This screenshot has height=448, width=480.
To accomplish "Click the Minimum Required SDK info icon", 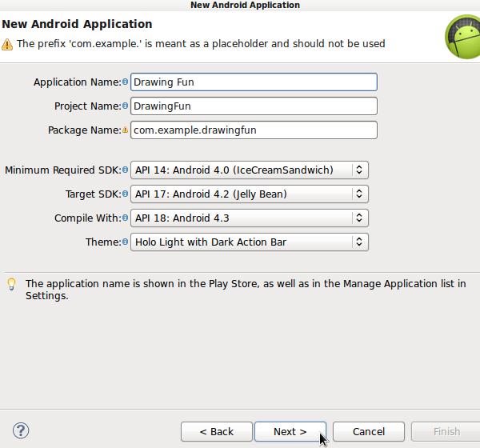I will pyautogui.click(x=126, y=170).
